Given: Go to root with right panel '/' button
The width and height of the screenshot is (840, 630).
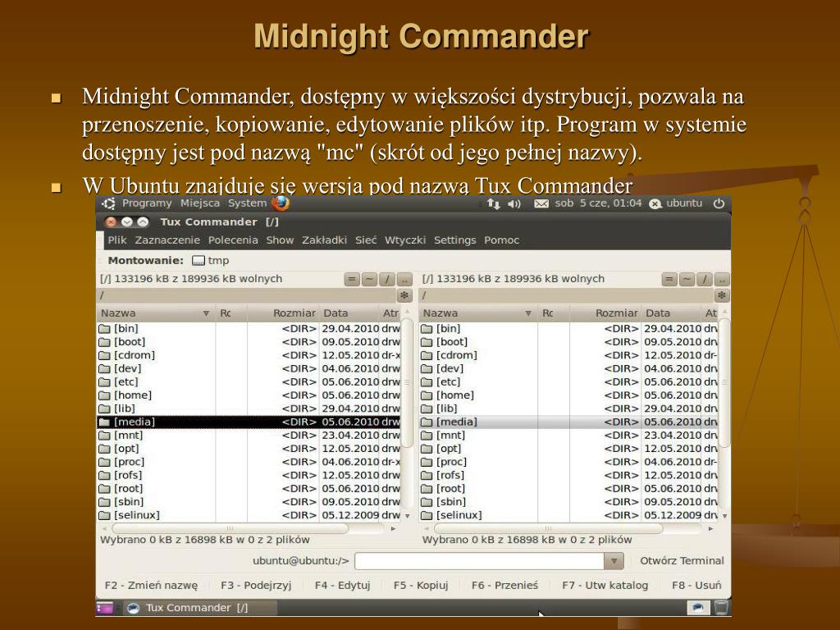Looking at the screenshot, I should click(x=704, y=279).
